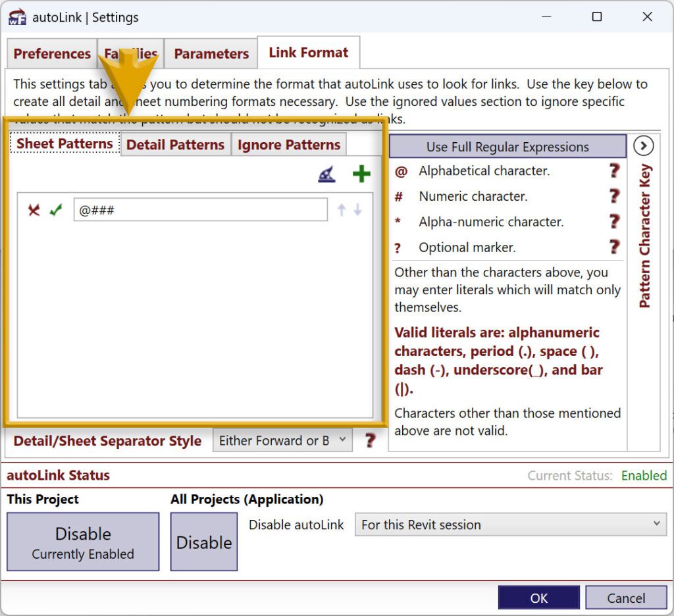674x616 pixels.
Task: Click the @### pattern text field
Action: [201, 210]
